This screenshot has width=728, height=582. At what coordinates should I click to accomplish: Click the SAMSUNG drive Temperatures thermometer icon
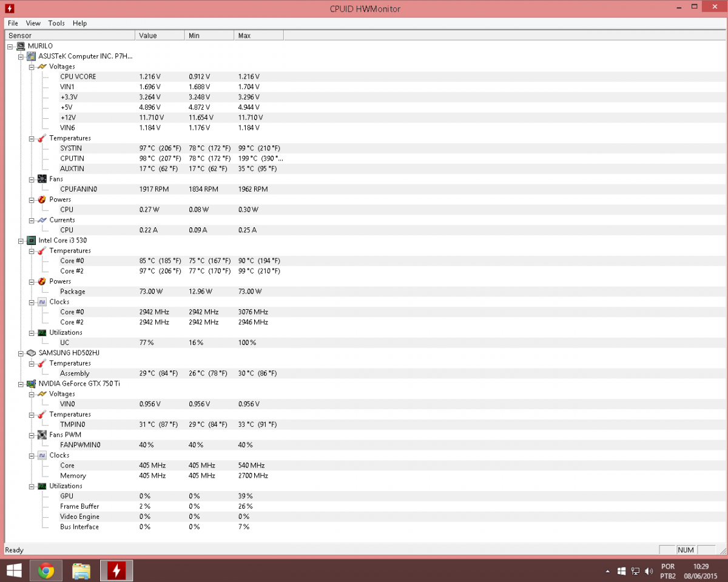pyautogui.click(x=42, y=363)
